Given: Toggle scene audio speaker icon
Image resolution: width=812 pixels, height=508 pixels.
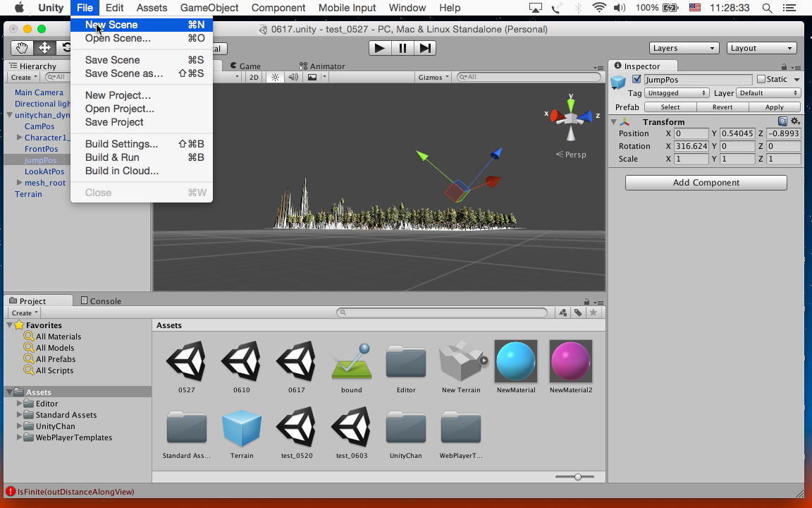Looking at the screenshot, I should [293, 77].
